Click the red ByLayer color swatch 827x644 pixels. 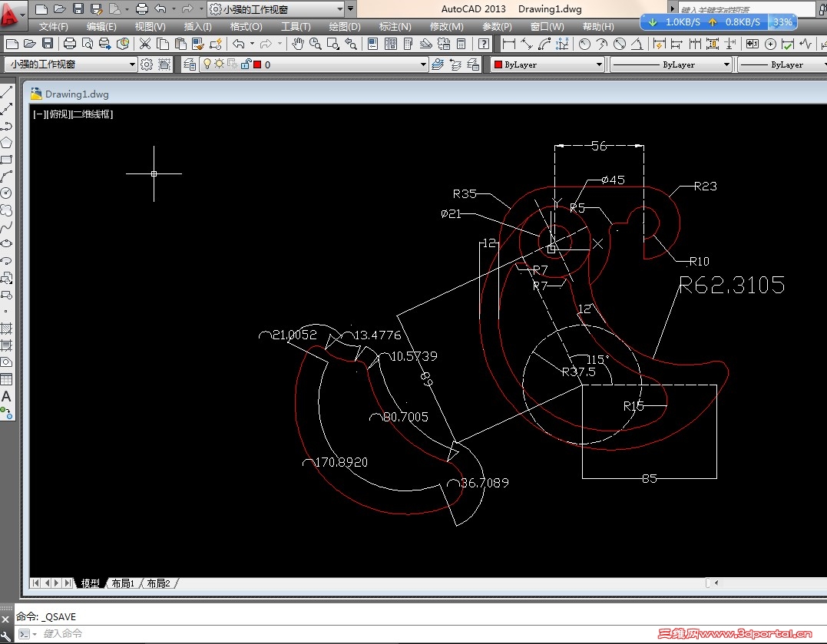coord(498,64)
